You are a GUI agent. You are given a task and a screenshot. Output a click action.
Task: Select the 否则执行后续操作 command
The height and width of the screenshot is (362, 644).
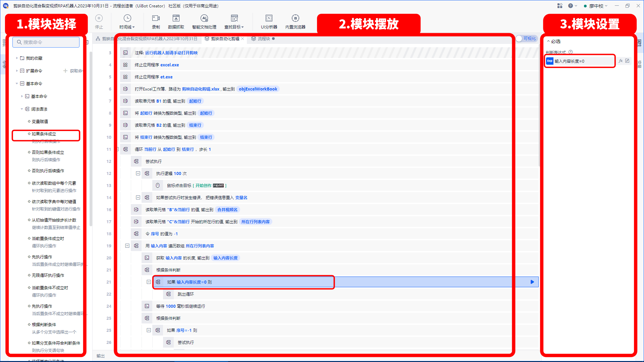[x=48, y=171]
